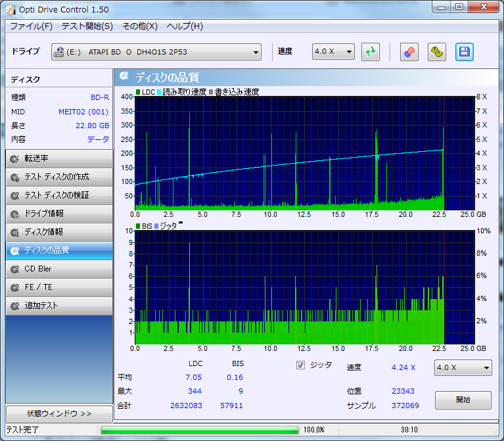Image resolution: width=504 pixels, height=441 pixels.
Task: Click the disc icon beside FE / TE
Action: pyautogui.click(x=14, y=287)
